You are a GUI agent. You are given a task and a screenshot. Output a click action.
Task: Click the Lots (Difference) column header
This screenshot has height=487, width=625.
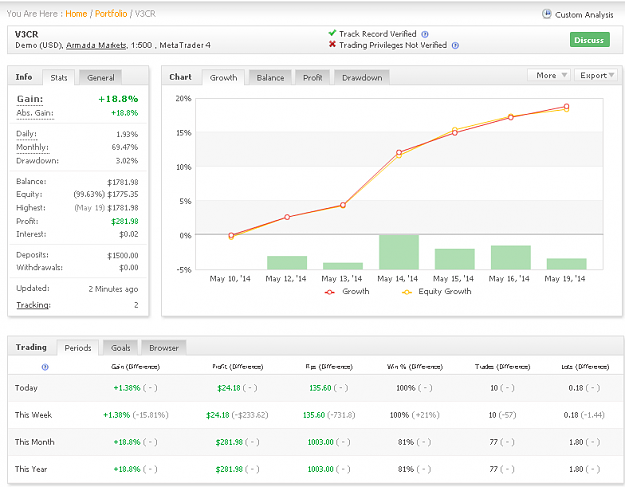(x=585, y=367)
